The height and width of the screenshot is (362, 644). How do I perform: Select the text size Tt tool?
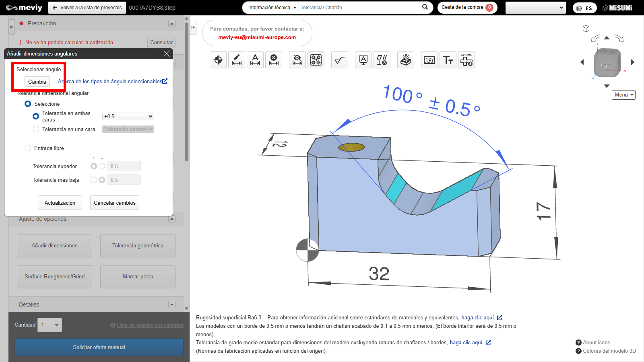[x=448, y=60]
